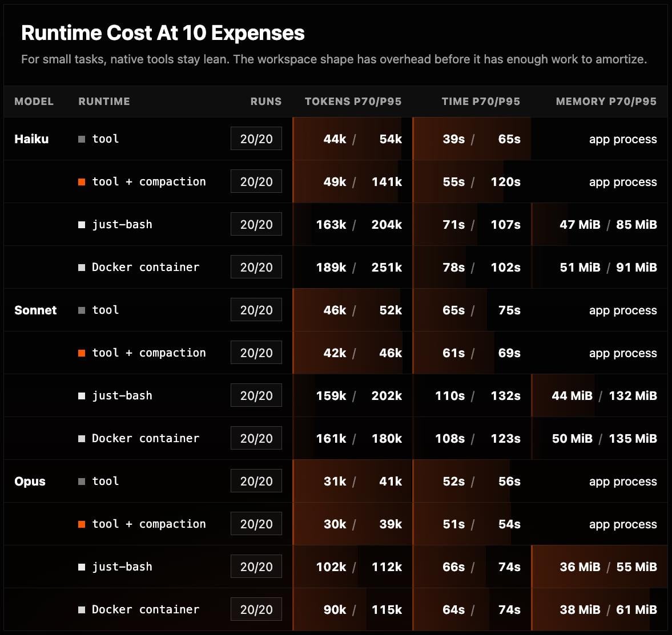Click gray square beside Sonnet tool
The height and width of the screenshot is (635, 672).
[82, 310]
